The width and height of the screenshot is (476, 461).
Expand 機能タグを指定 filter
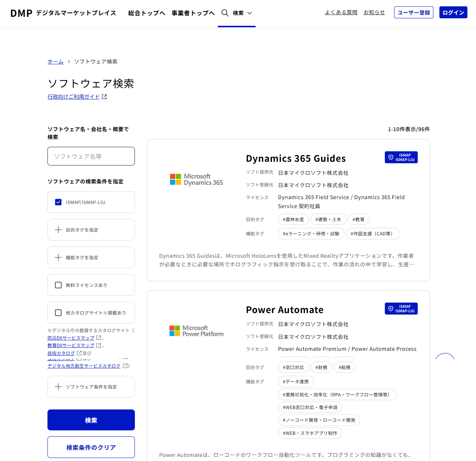tap(91, 257)
